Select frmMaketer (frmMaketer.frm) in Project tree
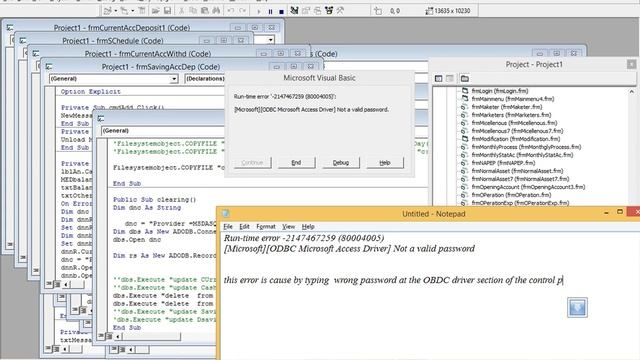Image resolution: width=640 pixels, height=360 pixels. (x=507, y=107)
